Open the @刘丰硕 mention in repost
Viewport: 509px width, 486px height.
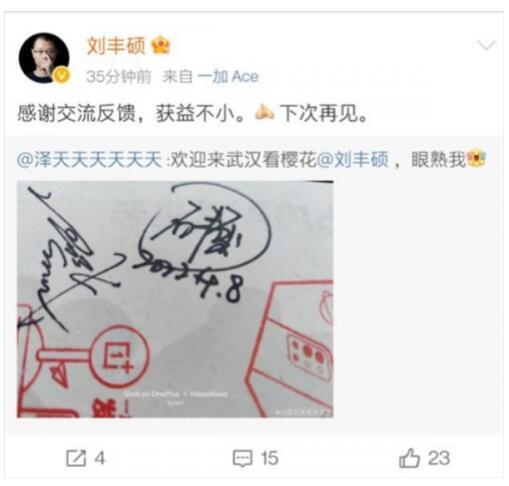353,159
